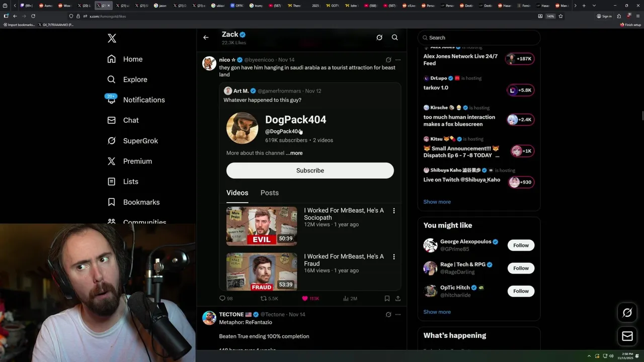The image size is (644, 362).
Task: Click Show more under live list
Action: point(437,202)
